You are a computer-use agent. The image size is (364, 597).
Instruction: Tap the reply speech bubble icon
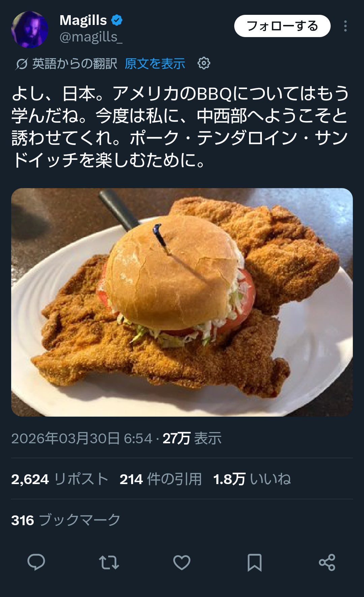[36, 562]
